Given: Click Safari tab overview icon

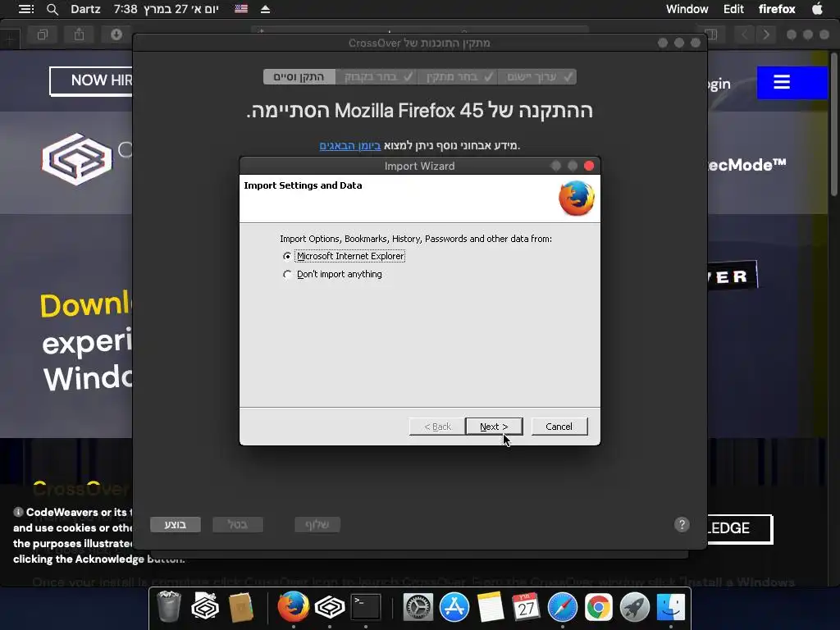Looking at the screenshot, I should click(43, 34).
